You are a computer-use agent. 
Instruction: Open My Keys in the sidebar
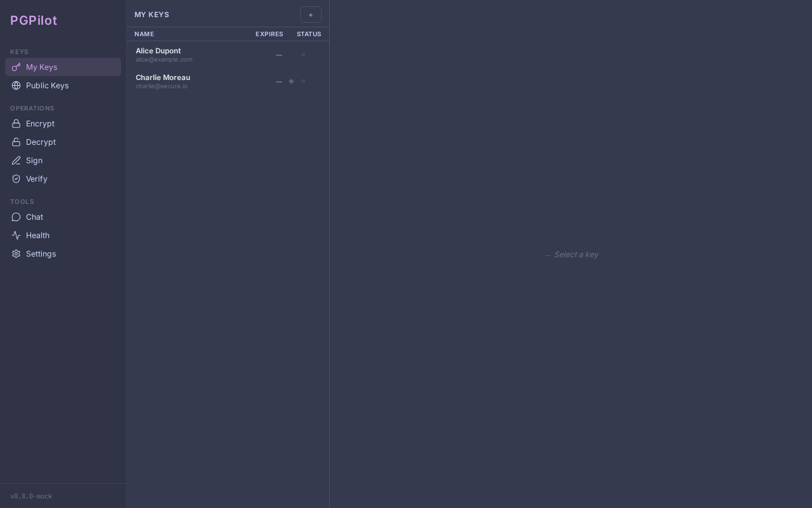[x=63, y=67]
